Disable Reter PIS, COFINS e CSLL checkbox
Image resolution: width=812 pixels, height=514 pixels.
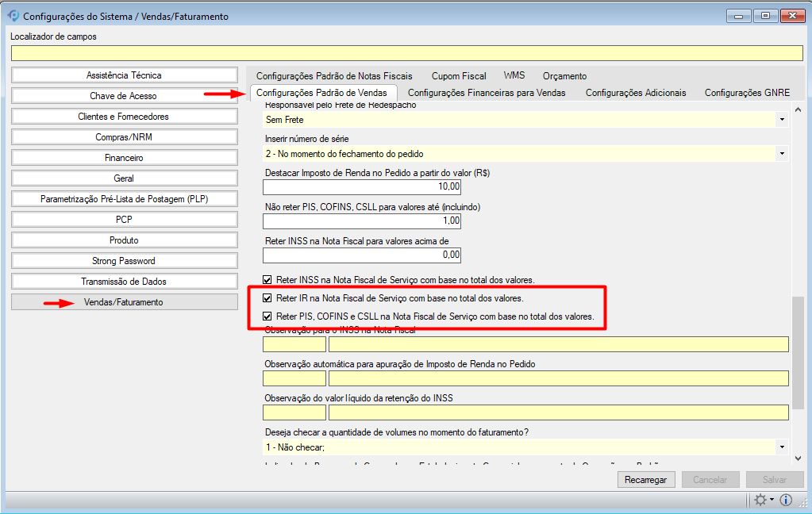point(267,316)
